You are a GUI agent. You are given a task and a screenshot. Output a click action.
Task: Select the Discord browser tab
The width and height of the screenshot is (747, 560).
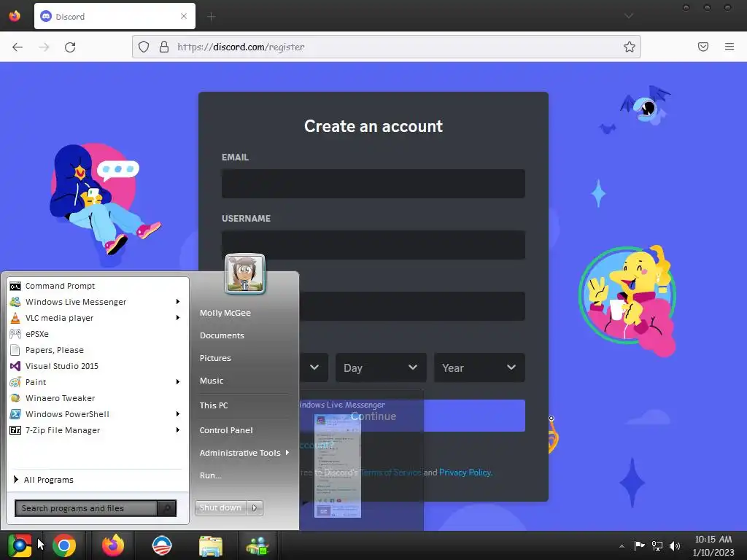click(x=115, y=16)
